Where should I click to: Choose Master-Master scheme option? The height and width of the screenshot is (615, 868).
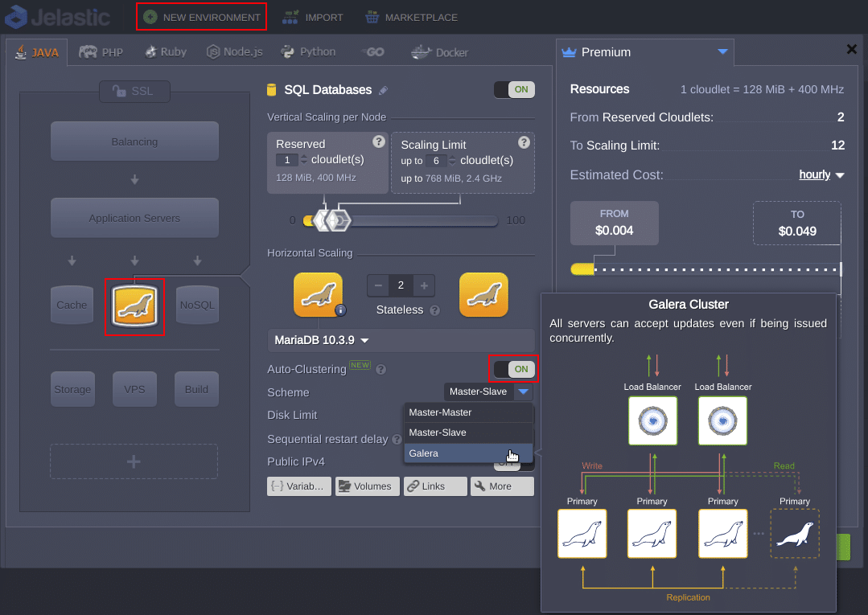[x=468, y=412]
